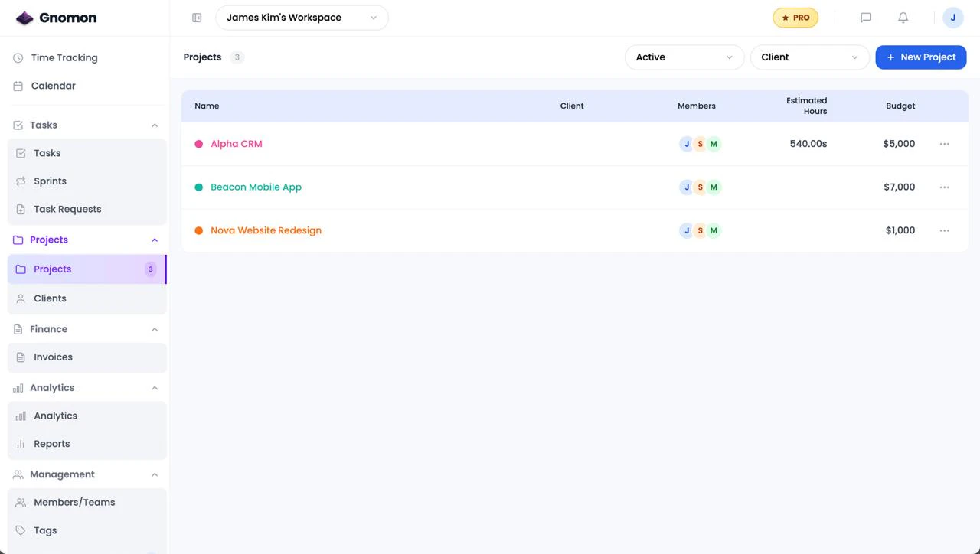Open the Calendar page

click(x=54, y=86)
